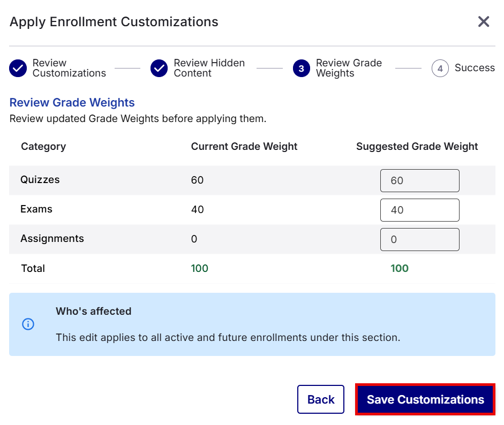Go to Review Hidden Content step label
Image resolution: width=504 pixels, height=425 pixels.
[209, 68]
